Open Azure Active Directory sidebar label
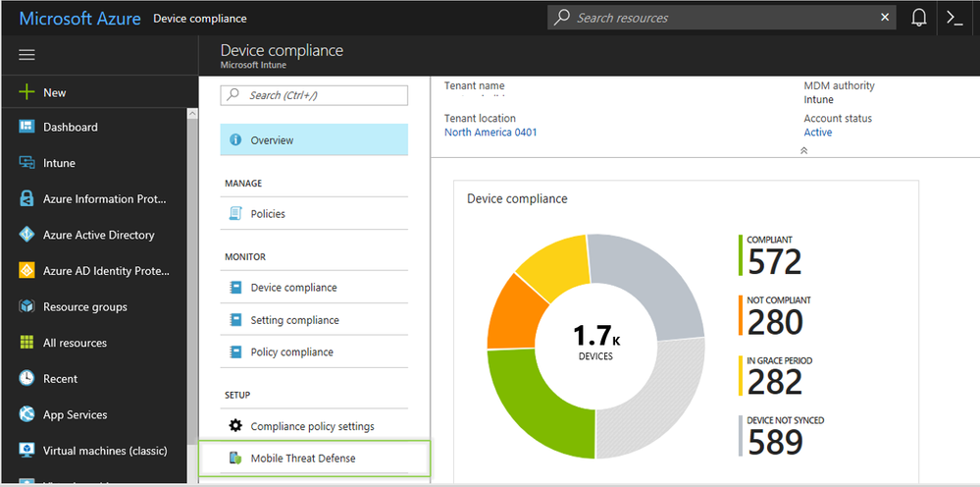980x487 pixels. pos(99,235)
